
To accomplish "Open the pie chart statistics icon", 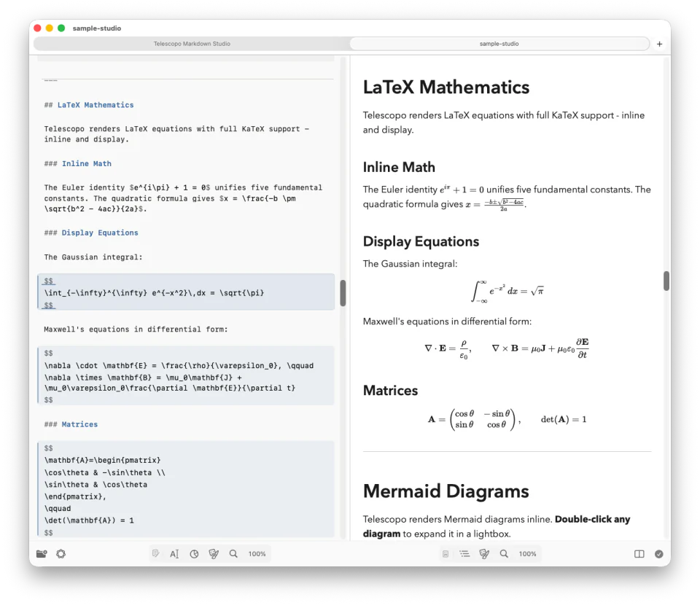I will coord(194,554).
